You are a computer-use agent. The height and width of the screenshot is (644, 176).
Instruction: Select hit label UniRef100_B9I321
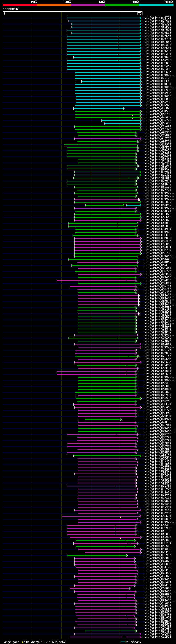tap(158, 419)
